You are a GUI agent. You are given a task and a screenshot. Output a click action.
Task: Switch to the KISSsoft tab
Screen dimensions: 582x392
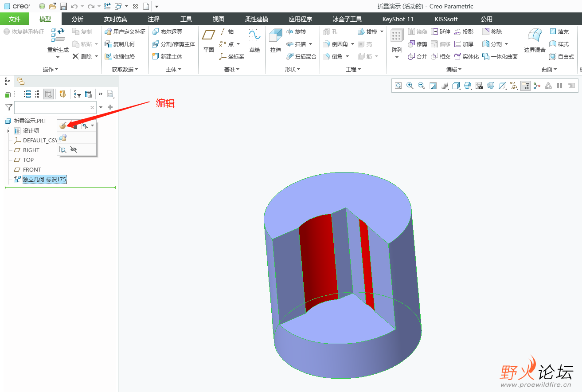tap(446, 19)
